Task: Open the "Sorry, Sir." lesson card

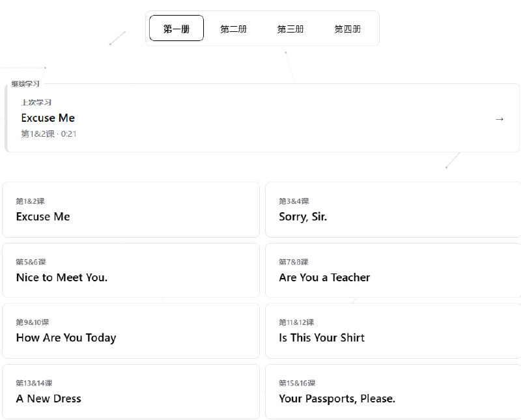Action: [x=393, y=210]
